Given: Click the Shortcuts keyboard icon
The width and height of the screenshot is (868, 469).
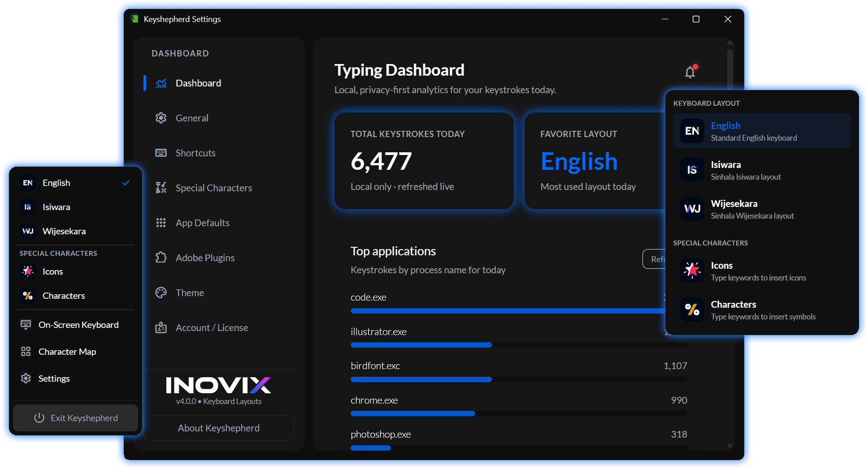Looking at the screenshot, I should tap(161, 153).
